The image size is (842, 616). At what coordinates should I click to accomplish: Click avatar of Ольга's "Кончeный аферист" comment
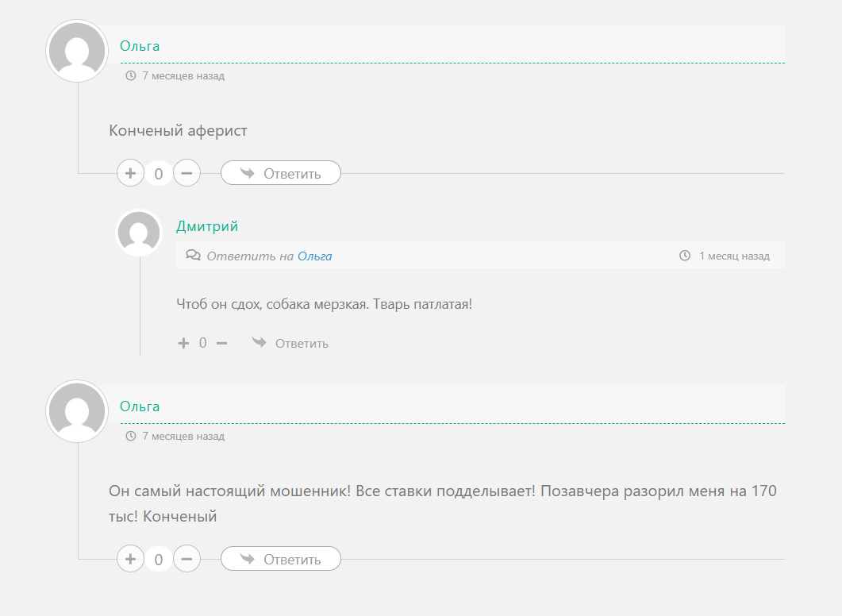pos(77,52)
